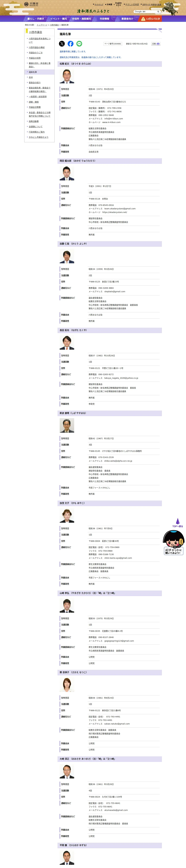Click the 川西市 Kawanishi City logo

[31, 4]
